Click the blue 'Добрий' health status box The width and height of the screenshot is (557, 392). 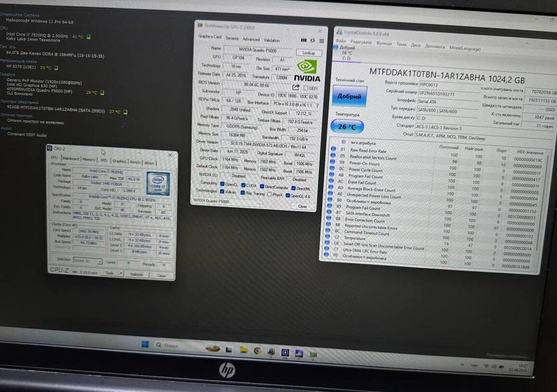pyautogui.click(x=349, y=96)
